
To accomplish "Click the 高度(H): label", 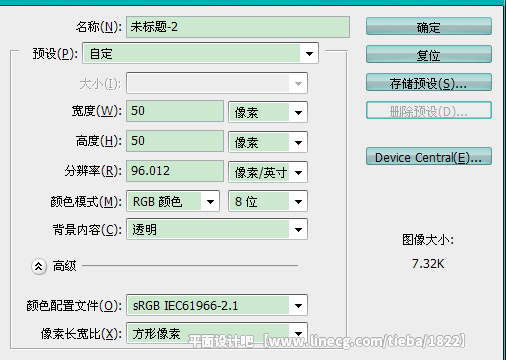I will click(99, 141).
